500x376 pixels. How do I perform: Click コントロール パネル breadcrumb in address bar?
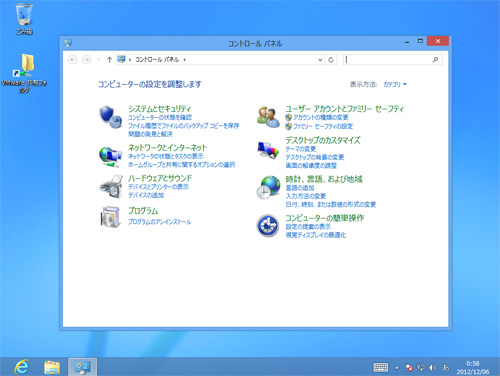point(157,60)
